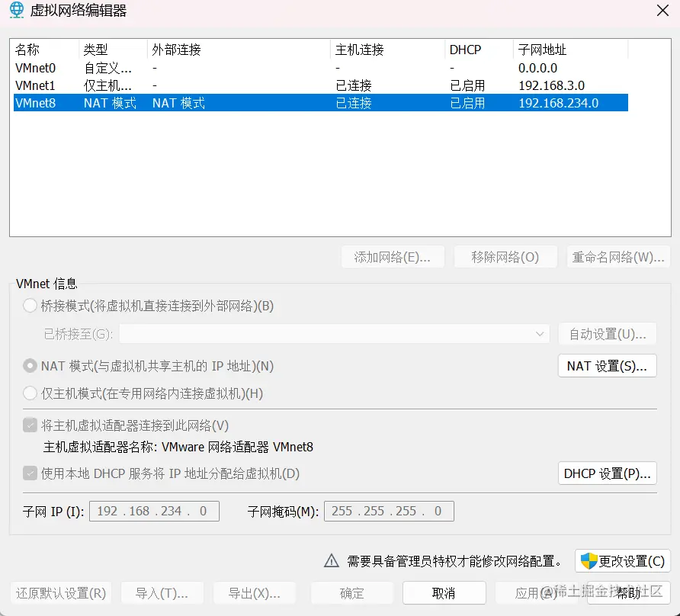Click 更改设置(C) button
This screenshot has width=680, height=616.
point(623,561)
